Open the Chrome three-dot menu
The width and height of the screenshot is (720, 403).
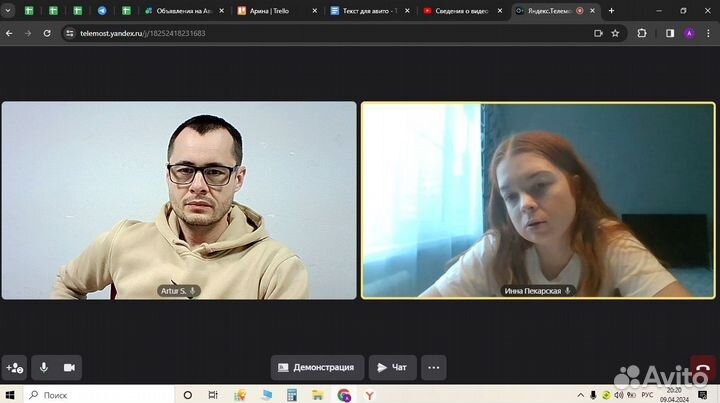click(709, 33)
